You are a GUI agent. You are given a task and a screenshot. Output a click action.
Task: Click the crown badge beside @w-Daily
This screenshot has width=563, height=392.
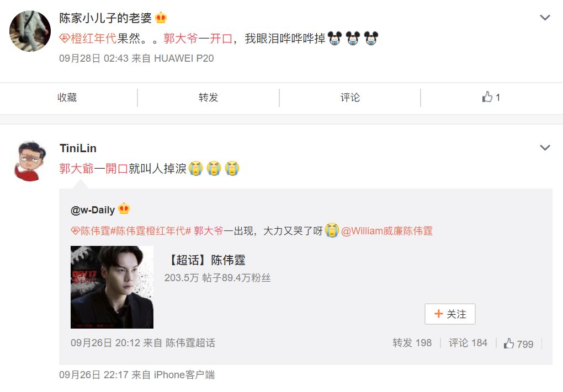124,208
